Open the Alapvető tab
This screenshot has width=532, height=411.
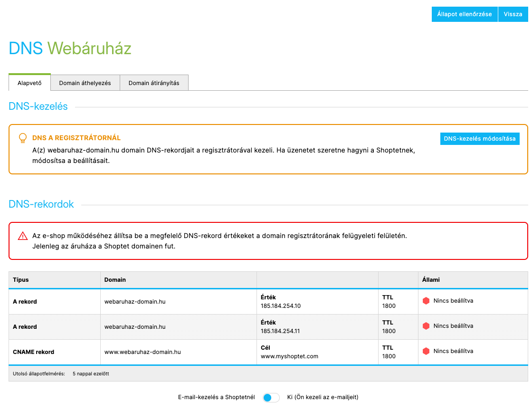click(x=29, y=83)
